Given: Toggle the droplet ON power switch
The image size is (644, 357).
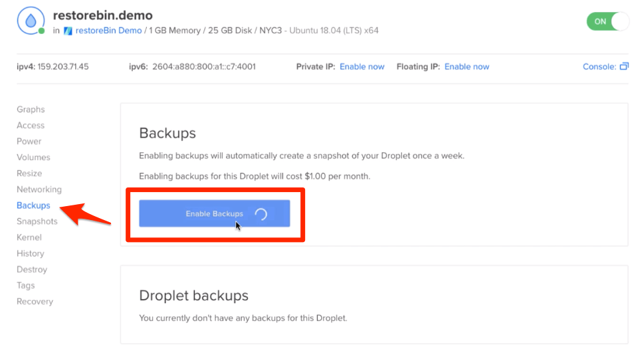Looking at the screenshot, I should 607,21.
